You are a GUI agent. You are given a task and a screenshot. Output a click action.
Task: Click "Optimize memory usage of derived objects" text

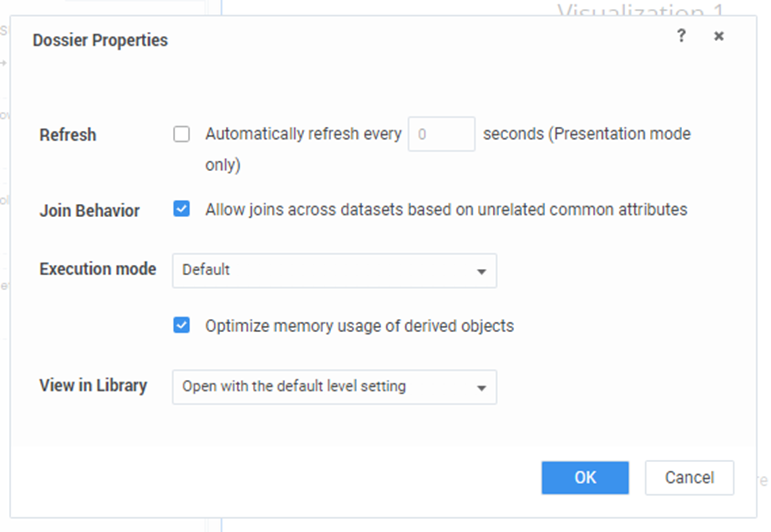point(359,326)
